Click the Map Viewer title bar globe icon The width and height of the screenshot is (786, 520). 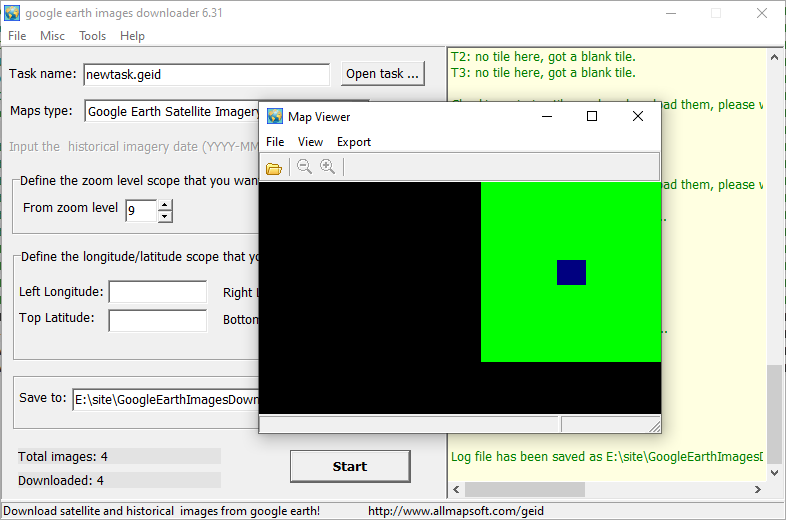[275, 116]
